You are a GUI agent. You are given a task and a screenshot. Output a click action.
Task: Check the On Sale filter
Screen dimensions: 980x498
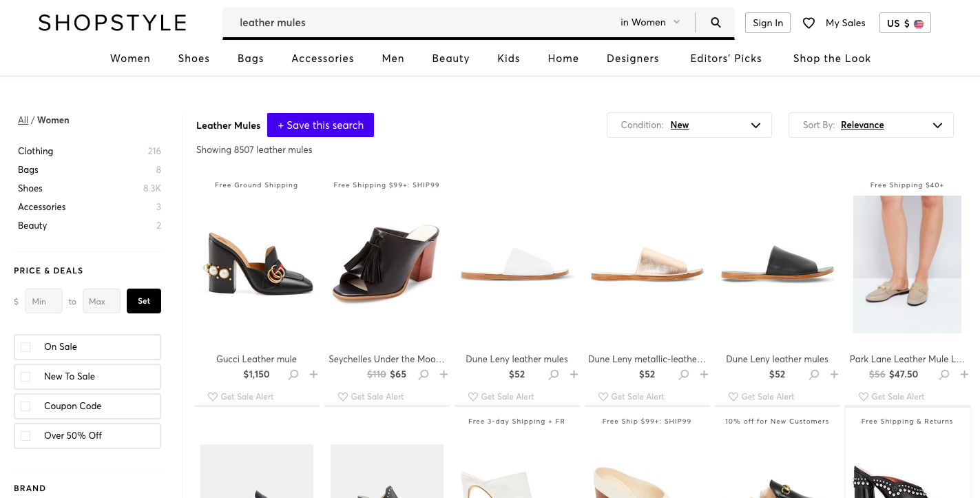click(25, 347)
